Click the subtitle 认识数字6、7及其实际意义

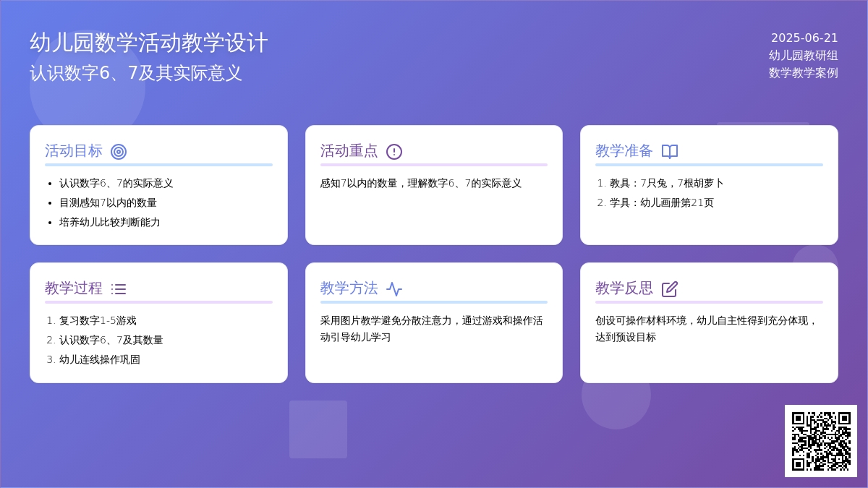click(136, 73)
